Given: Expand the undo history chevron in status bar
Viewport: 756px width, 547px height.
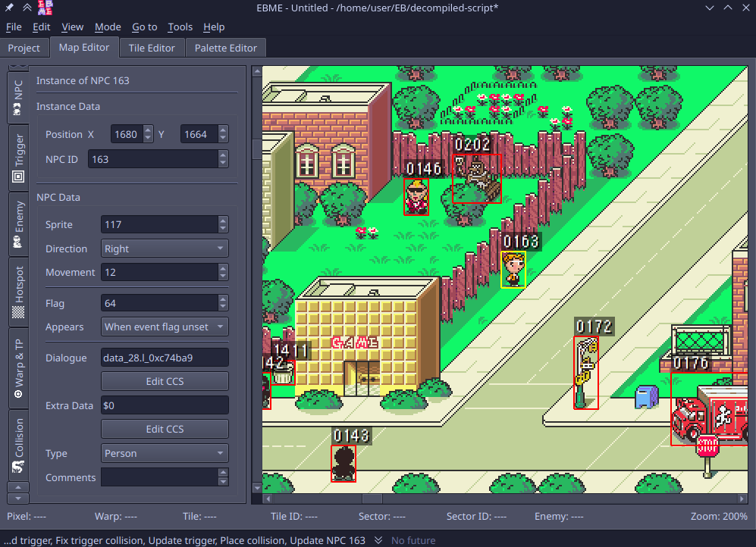Looking at the screenshot, I should 378,540.
